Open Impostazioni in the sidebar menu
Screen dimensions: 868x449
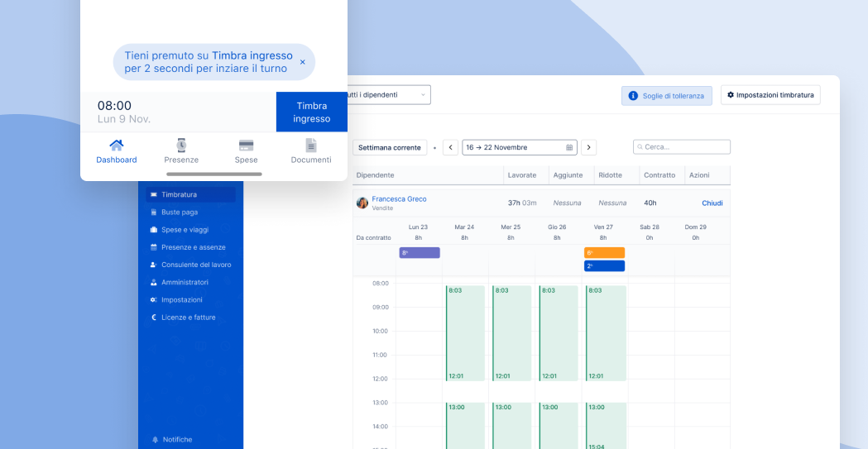pyautogui.click(x=181, y=299)
